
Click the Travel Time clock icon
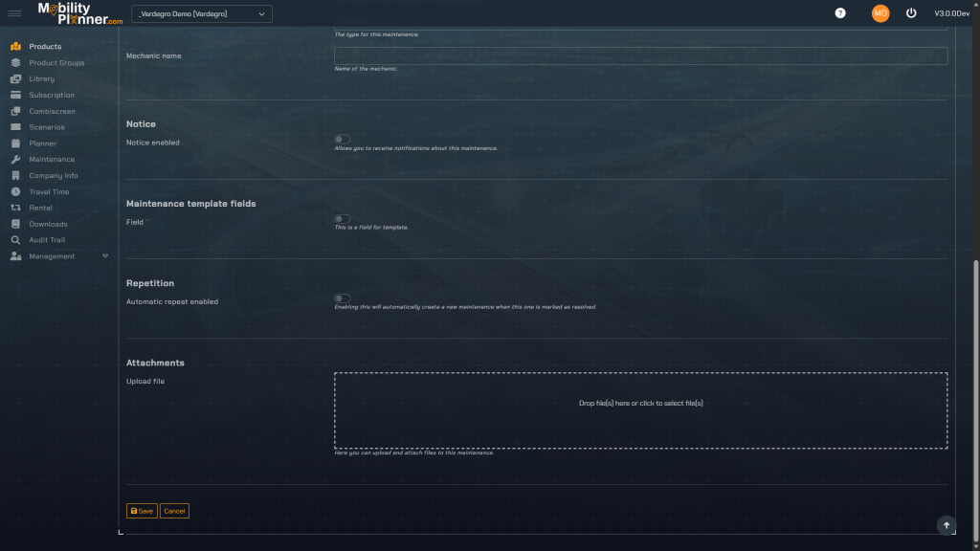point(15,192)
